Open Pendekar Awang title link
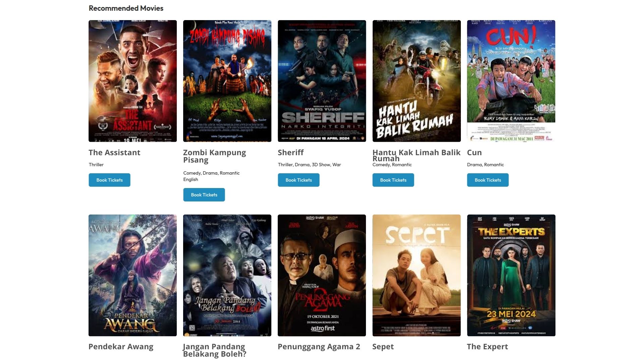The height and width of the screenshot is (362, 644). [x=121, y=347]
